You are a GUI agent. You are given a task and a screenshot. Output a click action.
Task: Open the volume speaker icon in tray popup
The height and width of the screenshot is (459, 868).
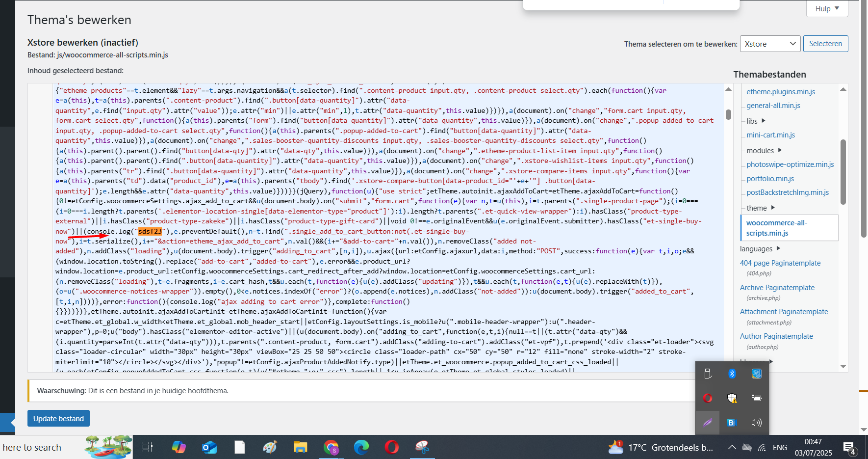coord(757,423)
